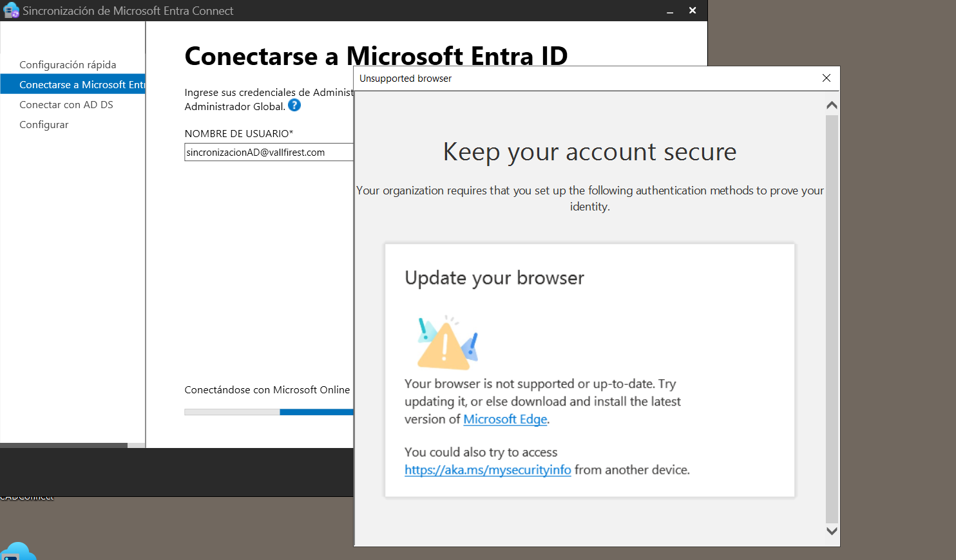Click the Entra Connect app icon in title bar
956x560 pixels.
[x=11, y=10]
